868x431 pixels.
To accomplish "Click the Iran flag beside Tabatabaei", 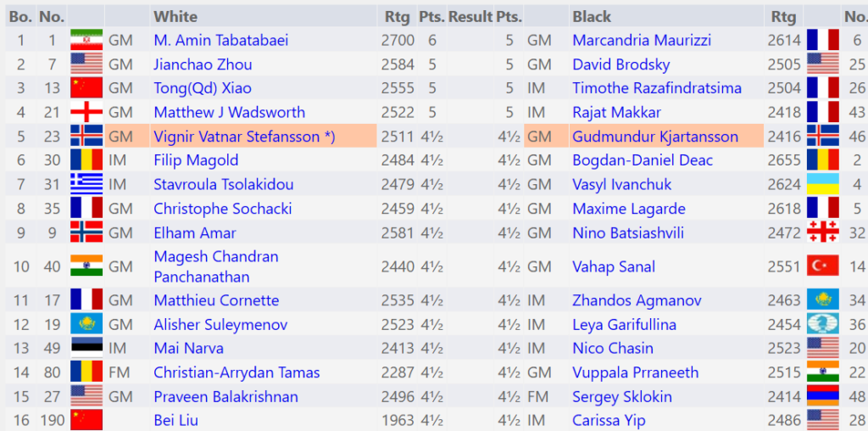I will 86,40.
